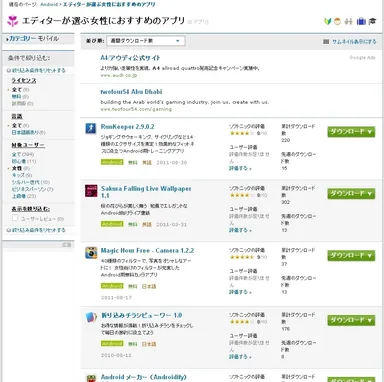
Task: Click the orange kid face icon
Action: coord(337,22)
